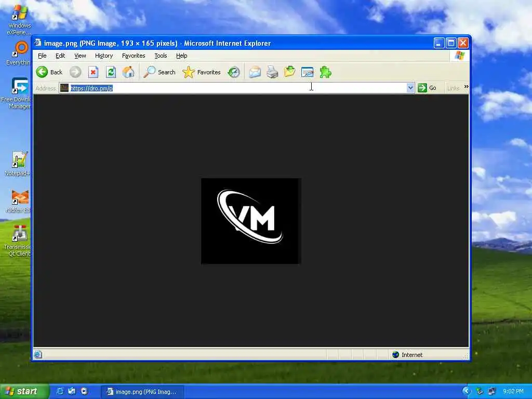Click the Edit page toolbar icon

pos(307,72)
